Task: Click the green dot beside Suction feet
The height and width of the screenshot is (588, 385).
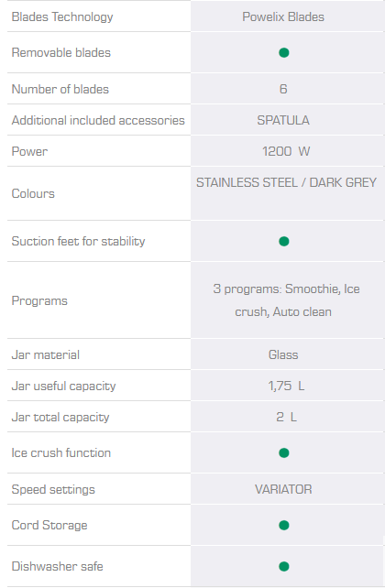Action: [283, 241]
